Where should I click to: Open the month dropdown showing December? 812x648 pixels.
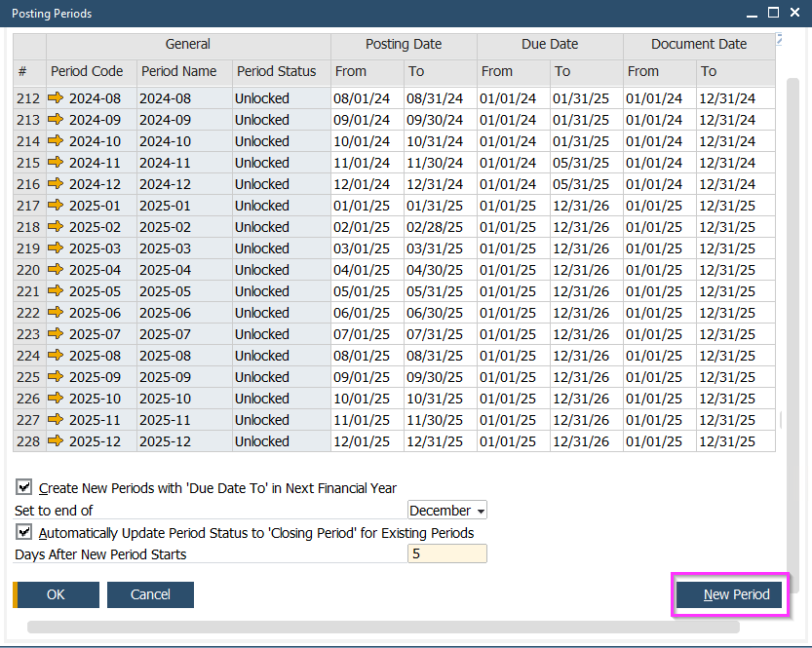(x=446, y=510)
